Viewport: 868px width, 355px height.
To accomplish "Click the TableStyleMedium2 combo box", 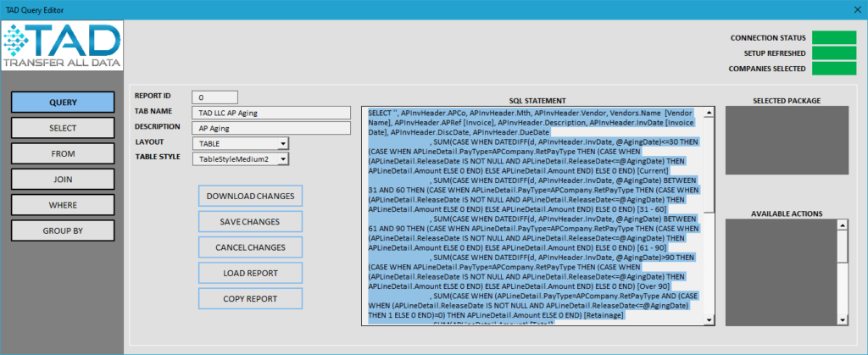I will [x=240, y=159].
